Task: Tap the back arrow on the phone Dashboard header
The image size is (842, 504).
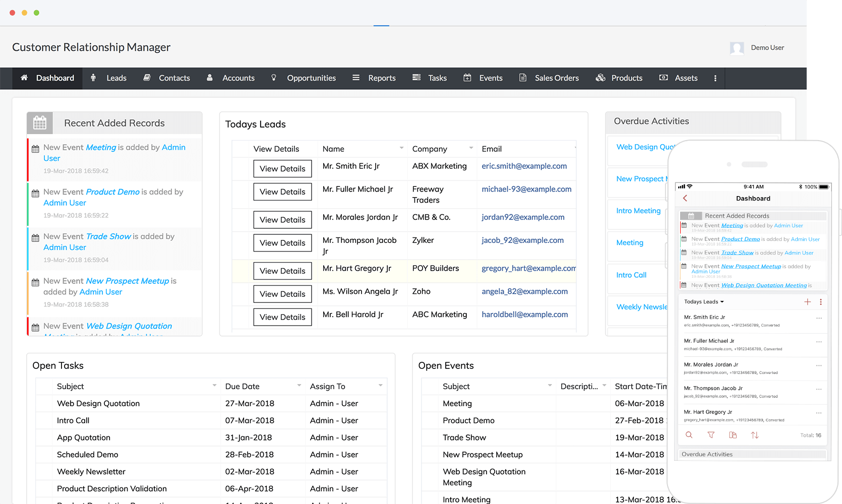Action: click(x=685, y=199)
